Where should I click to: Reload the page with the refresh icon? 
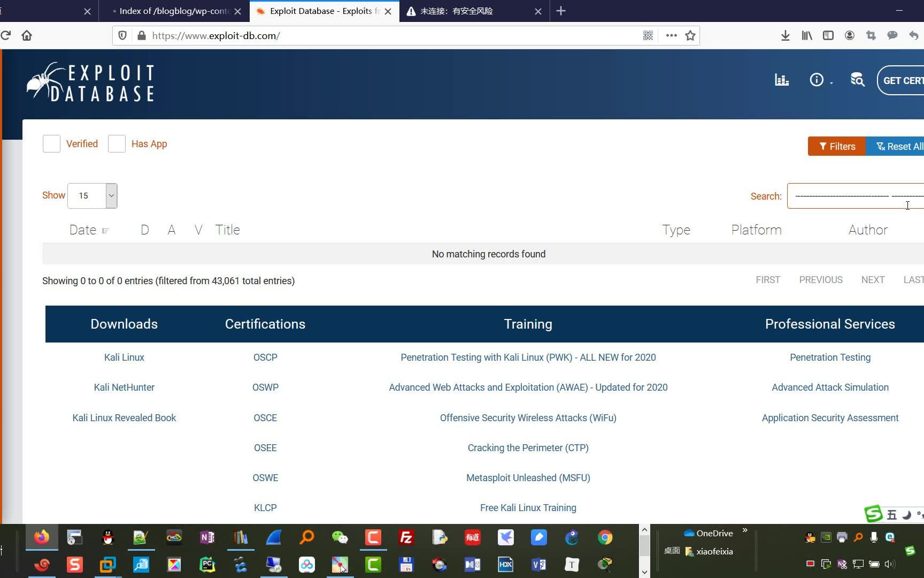point(6,36)
